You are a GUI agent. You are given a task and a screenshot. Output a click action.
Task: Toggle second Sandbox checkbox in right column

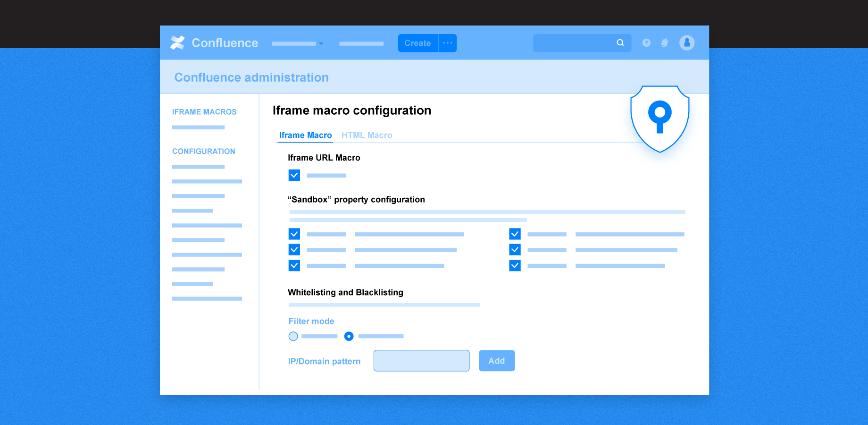pyautogui.click(x=515, y=250)
